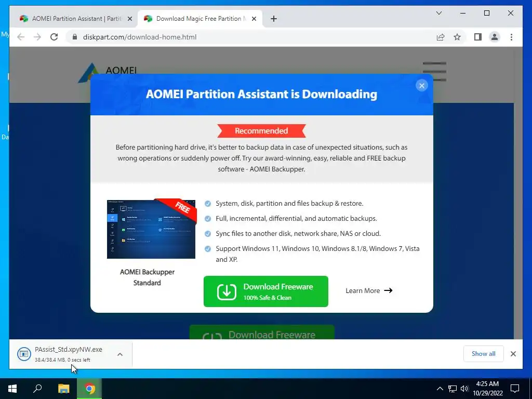The width and height of the screenshot is (532, 399).
Task: Bookmark this page with the star
Action: [457, 37]
